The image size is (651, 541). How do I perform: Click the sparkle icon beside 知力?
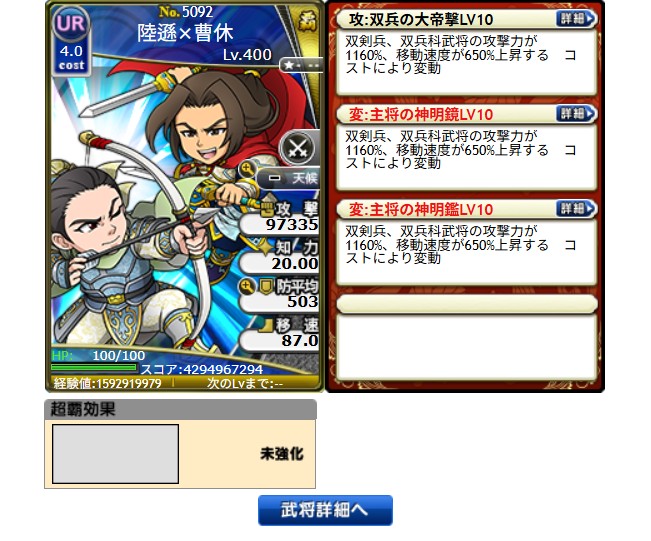pyautogui.click(x=265, y=247)
